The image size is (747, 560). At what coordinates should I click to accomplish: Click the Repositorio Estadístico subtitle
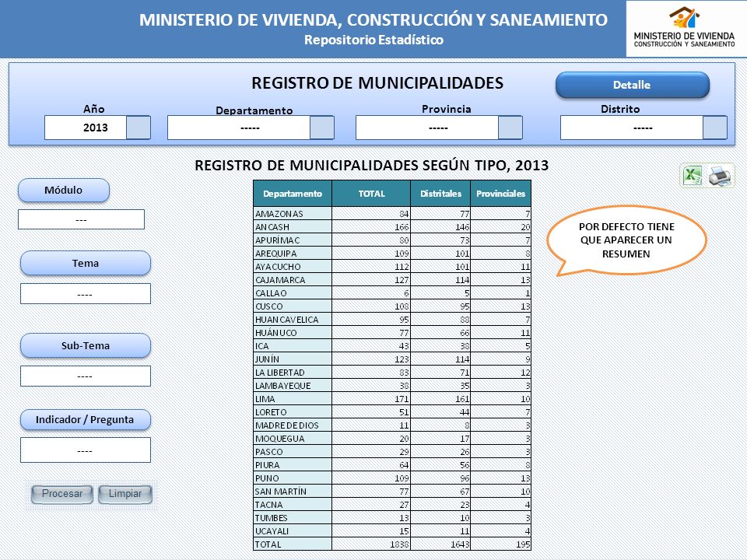(x=374, y=40)
